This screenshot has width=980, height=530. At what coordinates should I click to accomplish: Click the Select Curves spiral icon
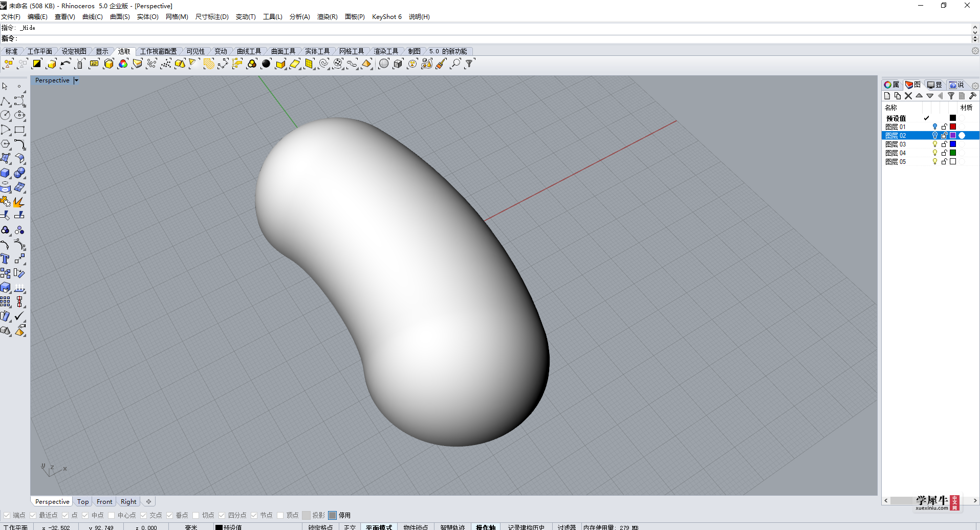(323, 63)
